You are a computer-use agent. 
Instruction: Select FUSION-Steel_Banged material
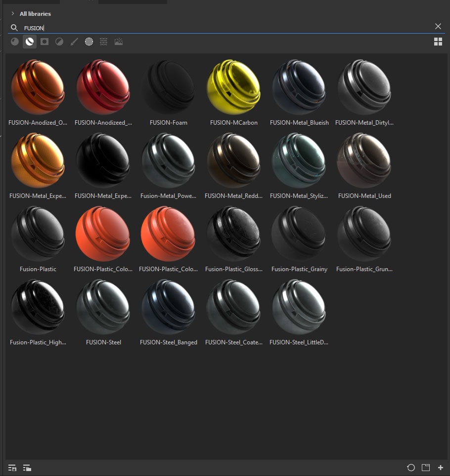169,312
